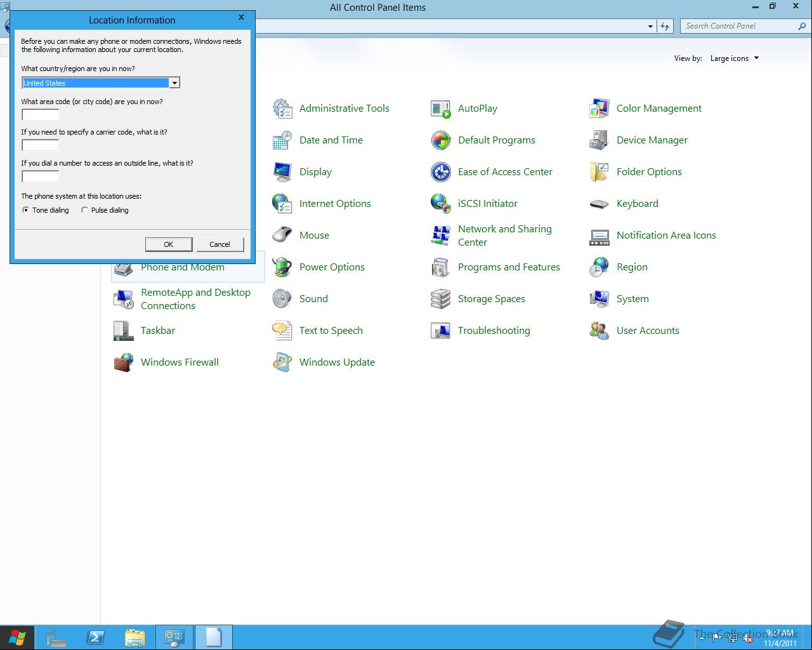Click the Storage Spaces icon
Image resolution: width=812 pixels, height=650 pixels.
pyautogui.click(x=441, y=299)
